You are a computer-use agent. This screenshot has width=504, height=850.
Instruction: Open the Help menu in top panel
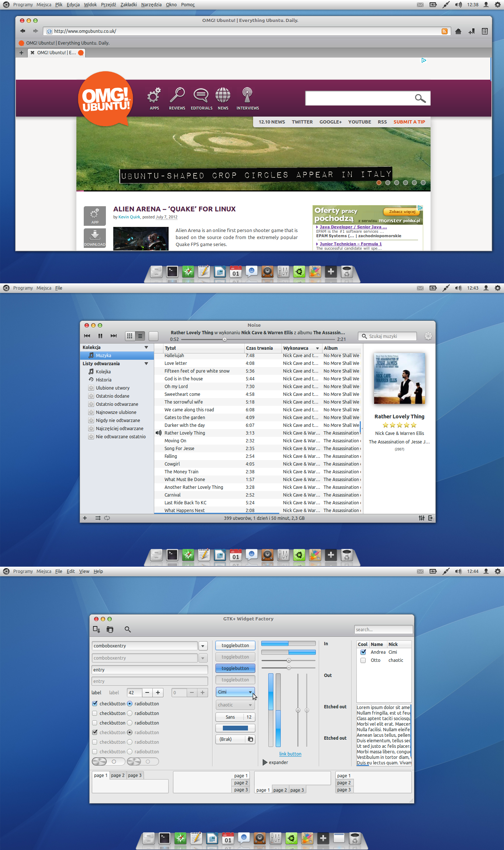[x=98, y=571]
